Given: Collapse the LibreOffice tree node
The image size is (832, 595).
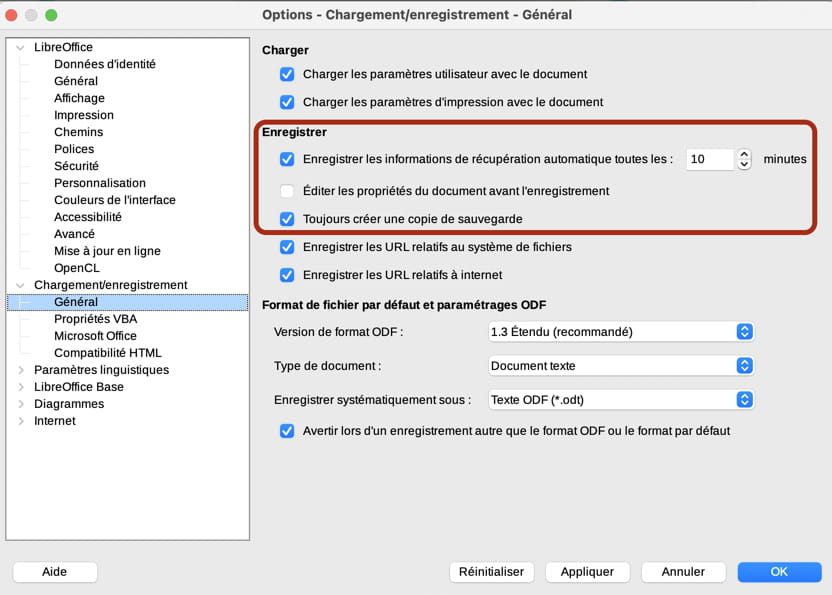Looking at the screenshot, I should pos(20,48).
